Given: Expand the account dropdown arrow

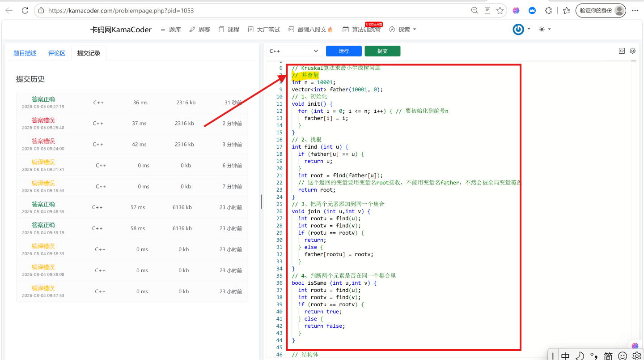Looking at the screenshot, I should click(x=529, y=29).
